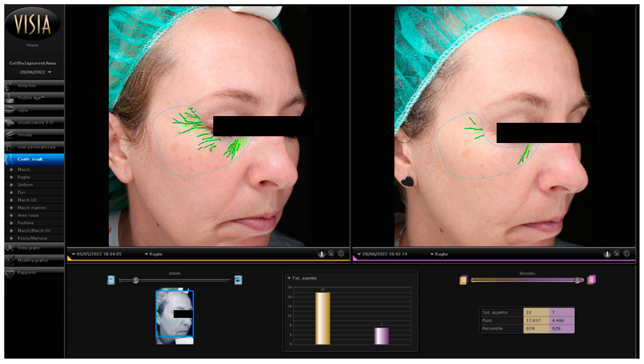Open TruSkin Age panel
The height and width of the screenshot is (364, 644).
tap(34, 98)
